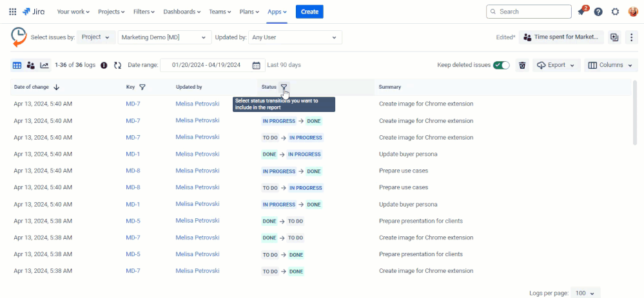Expand the Any User dropdown
Screen dimensions: 644x298
tap(295, 37)
